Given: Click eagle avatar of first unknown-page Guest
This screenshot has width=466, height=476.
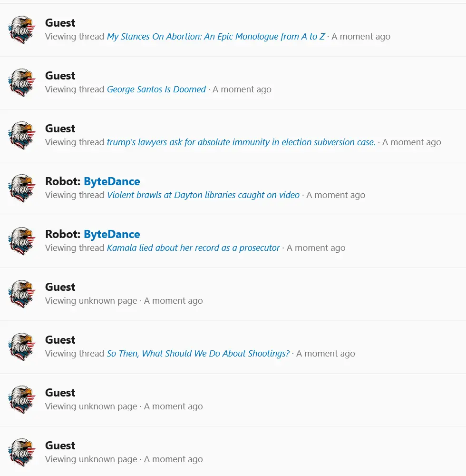Looking at the screenshot, I should (22, 294).
